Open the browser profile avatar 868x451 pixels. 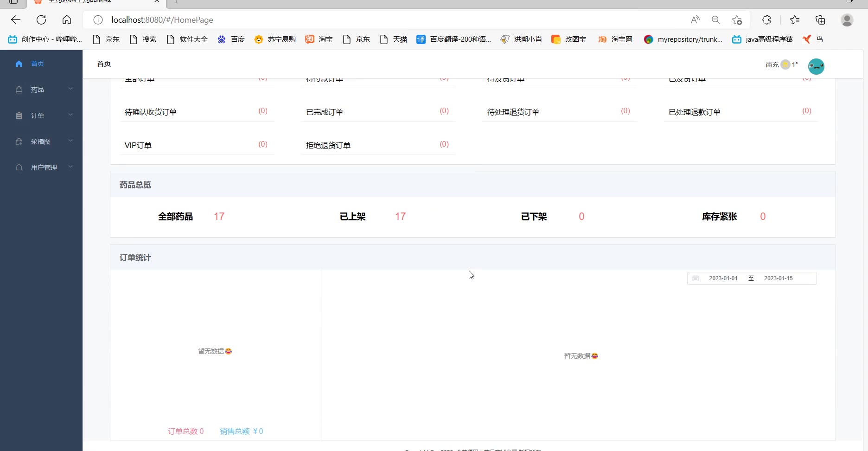pyautogui.click(x=847, y=20)
